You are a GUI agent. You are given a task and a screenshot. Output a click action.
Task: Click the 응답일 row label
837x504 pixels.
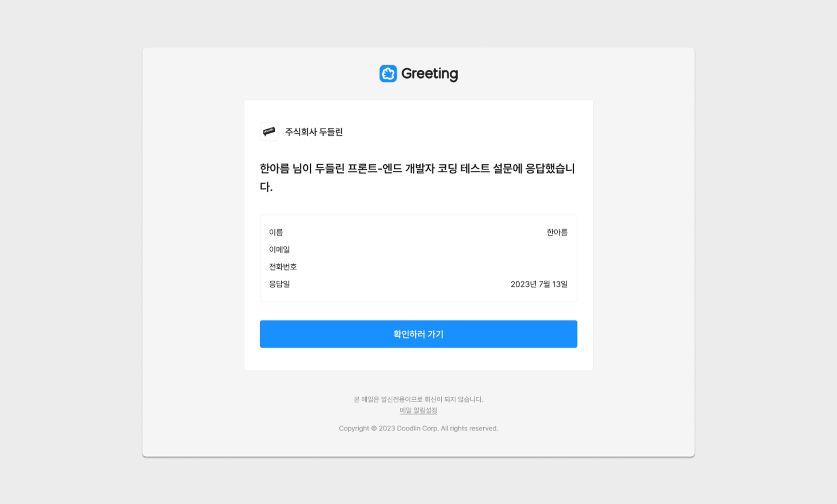tap(279, 284)
